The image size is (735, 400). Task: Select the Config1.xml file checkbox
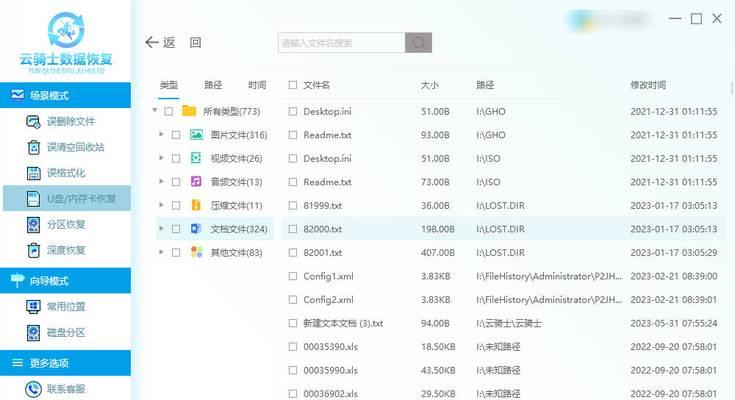(293, 276)
